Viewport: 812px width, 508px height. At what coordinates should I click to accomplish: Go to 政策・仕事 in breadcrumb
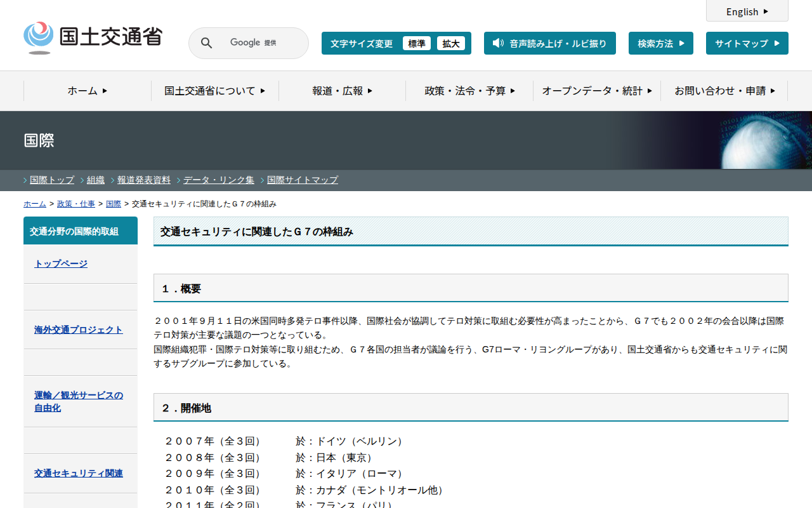click(x=76, y=204)
